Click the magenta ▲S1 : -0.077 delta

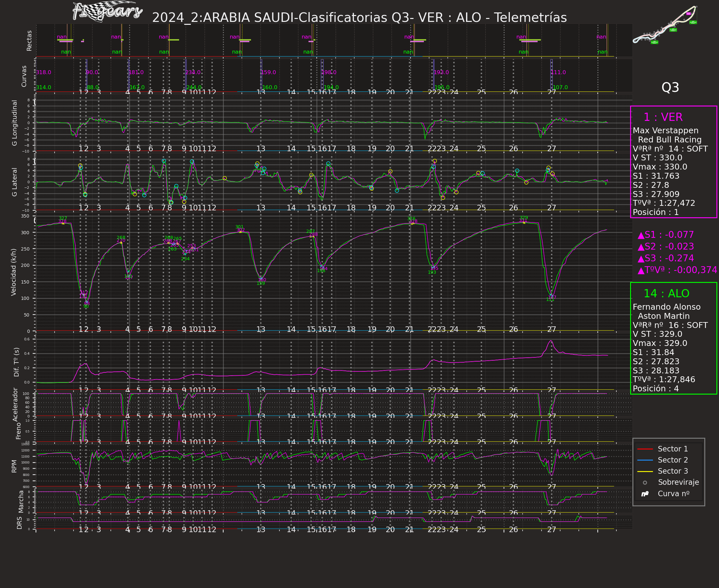(x=665, y=235)
